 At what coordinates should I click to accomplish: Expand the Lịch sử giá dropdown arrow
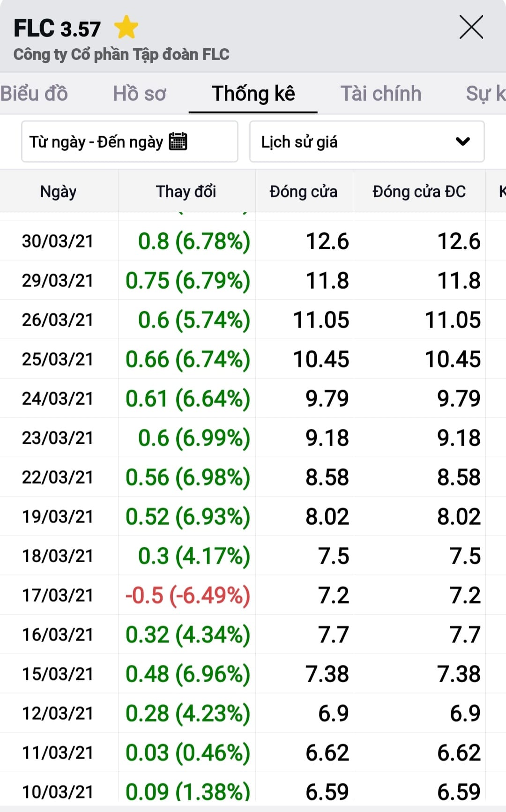pyautogui.click(x=462, y=141)
